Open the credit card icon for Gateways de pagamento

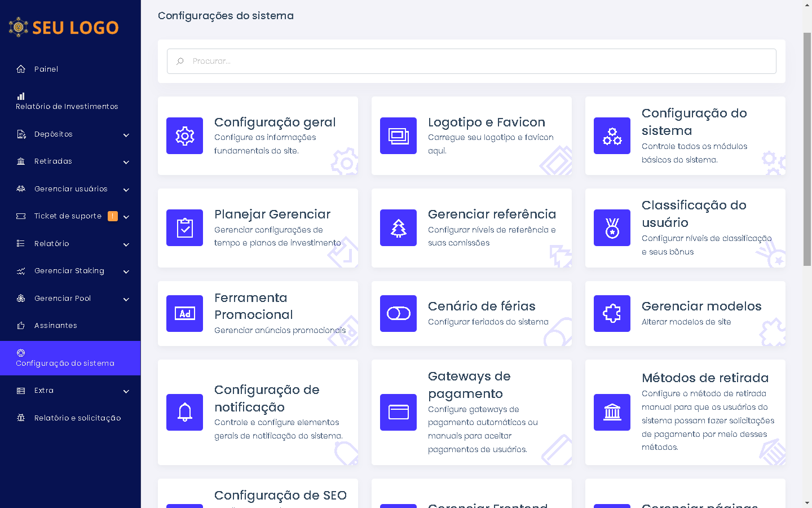pyautogui.click(x=398, y=413)
